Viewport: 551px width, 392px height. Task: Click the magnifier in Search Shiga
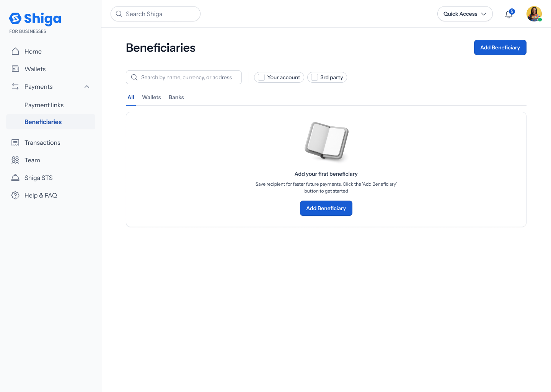pyautogui.click(x=119, y=14)
